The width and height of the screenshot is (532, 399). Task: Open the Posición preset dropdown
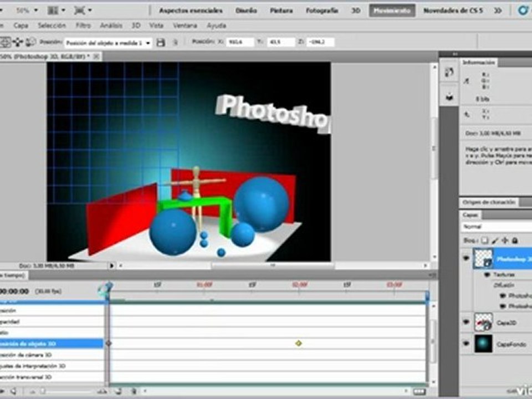pos(108,43)
